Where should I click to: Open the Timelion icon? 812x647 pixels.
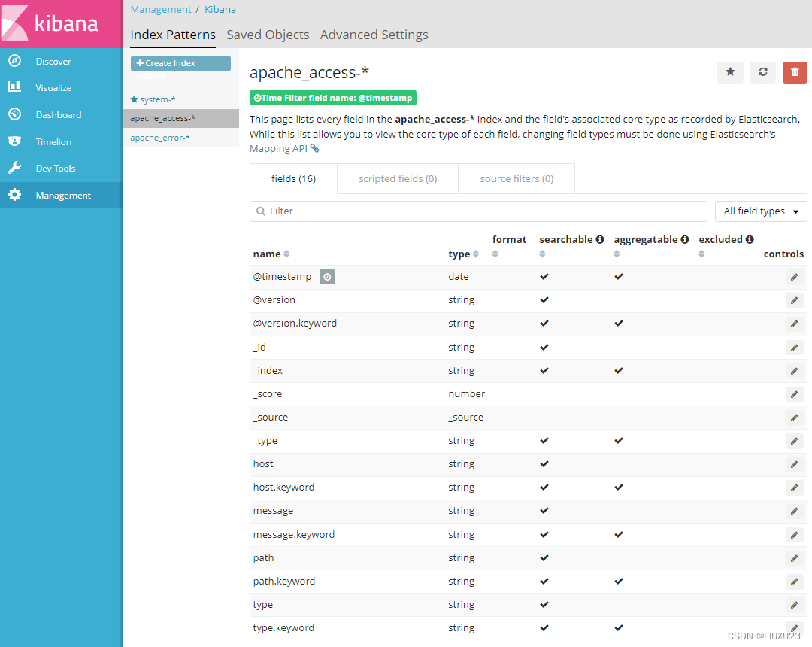pos(15,141)
